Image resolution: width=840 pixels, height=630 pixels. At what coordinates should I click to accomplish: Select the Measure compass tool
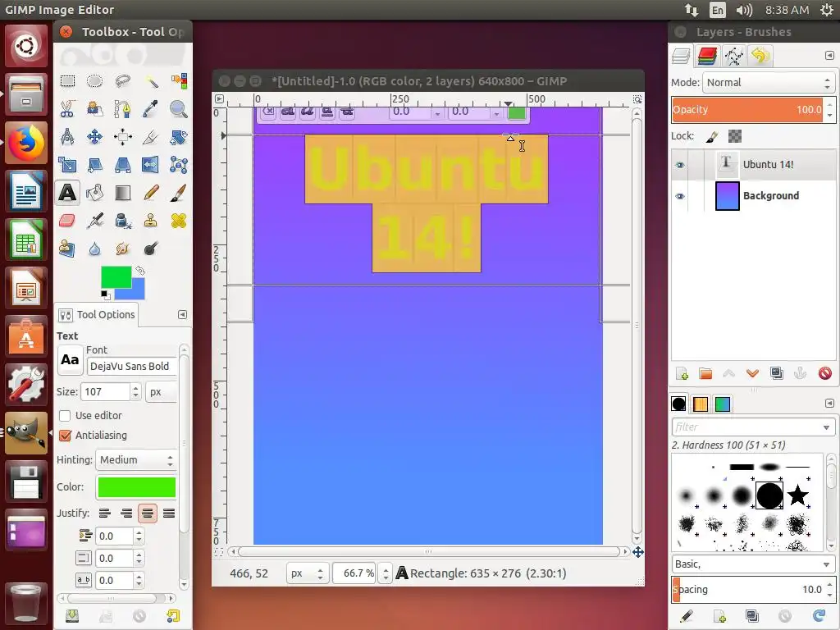pos(67,137)
